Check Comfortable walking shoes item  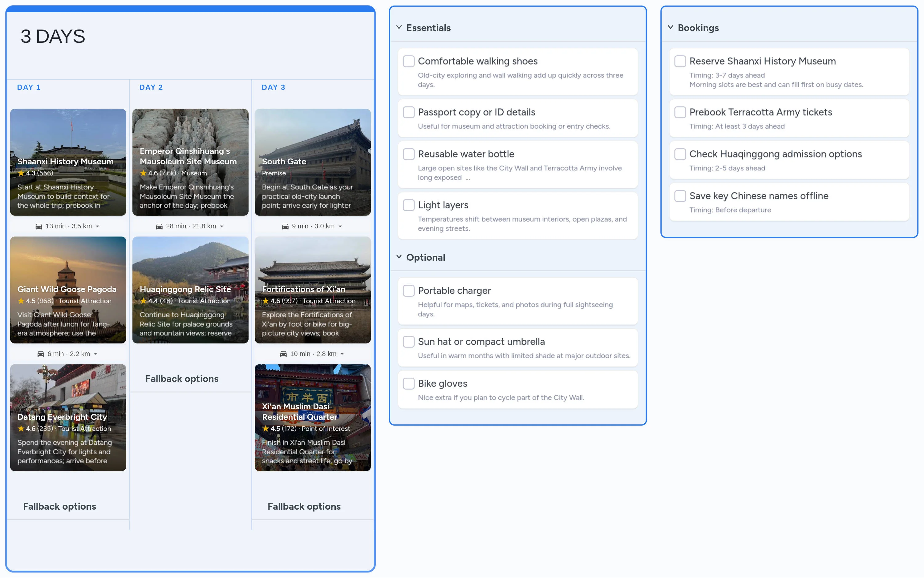pos(408,61)
